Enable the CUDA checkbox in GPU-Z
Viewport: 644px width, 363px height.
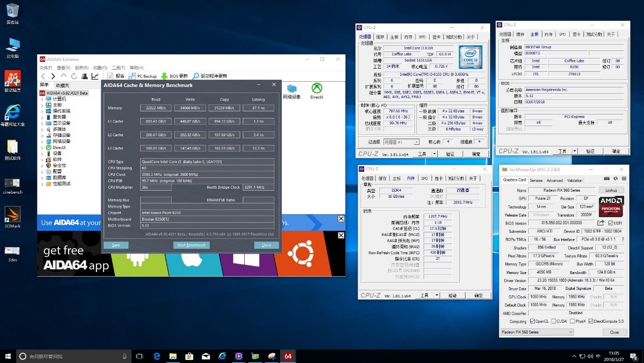pos(554,321)
